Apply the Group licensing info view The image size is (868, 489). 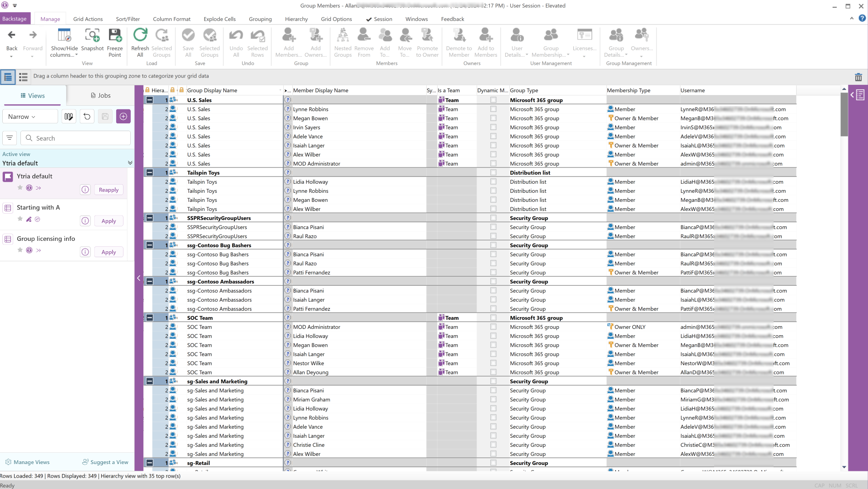pyautogui.click(x=108, y=252)
